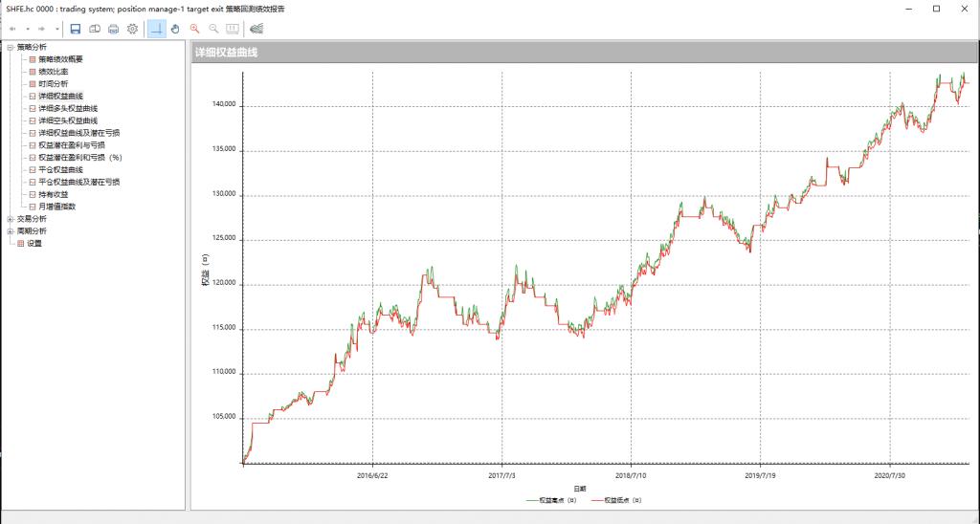Toggle the crosshair cursor tool
The height and width of the screenshot is (524, 980).
(157, 29)
